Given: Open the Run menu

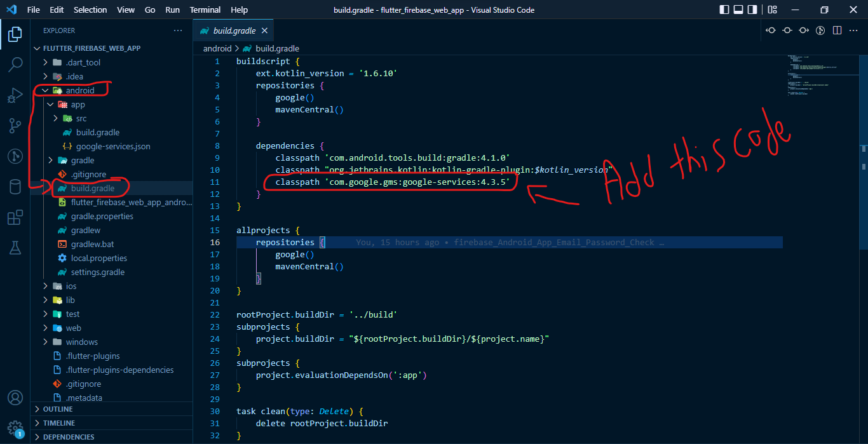Looking at the screenshot, I should point(172,10).
